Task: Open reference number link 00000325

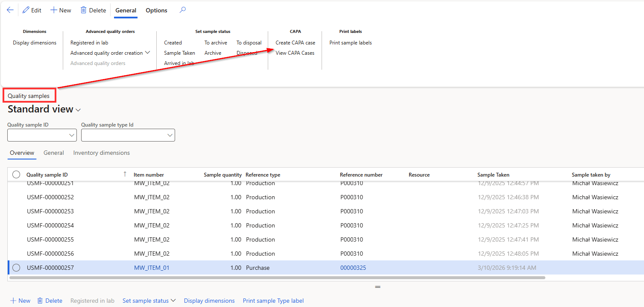Action: point(353,268)
